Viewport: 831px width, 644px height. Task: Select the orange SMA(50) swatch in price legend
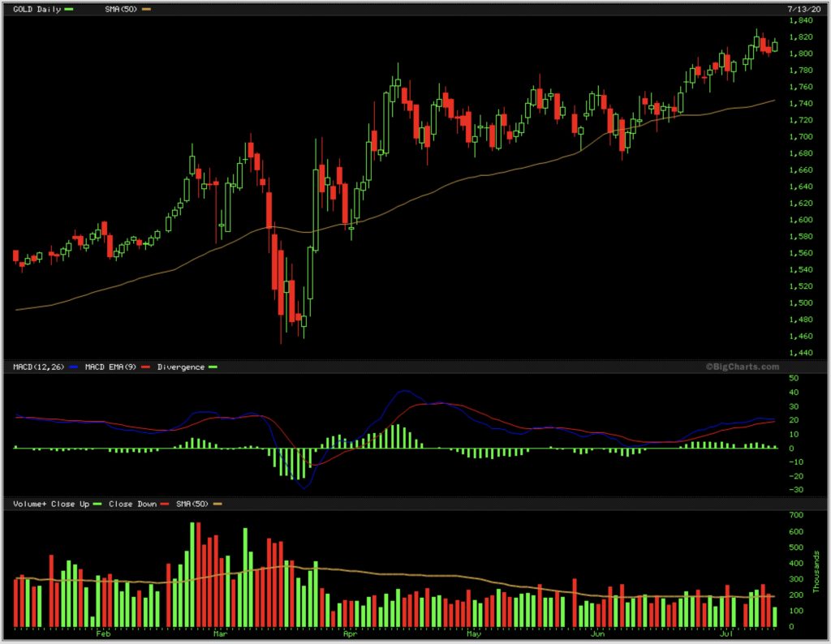146,9
